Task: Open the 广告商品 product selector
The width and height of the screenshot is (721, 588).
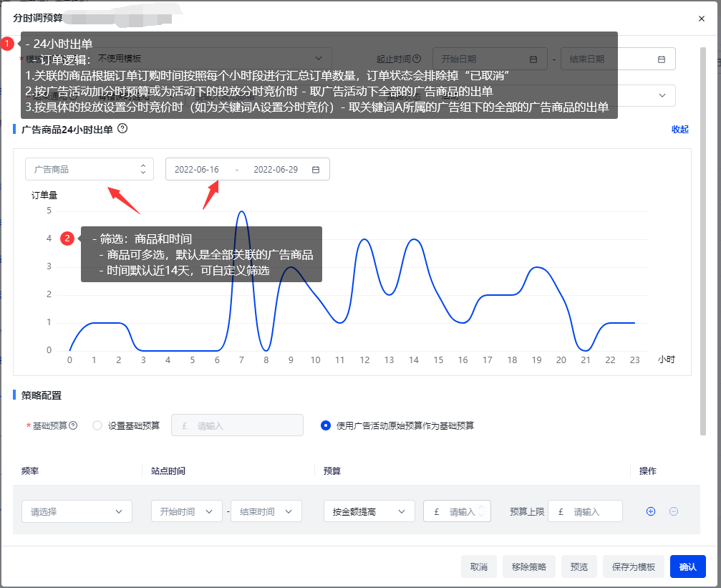Action: [x=89, y=169]
